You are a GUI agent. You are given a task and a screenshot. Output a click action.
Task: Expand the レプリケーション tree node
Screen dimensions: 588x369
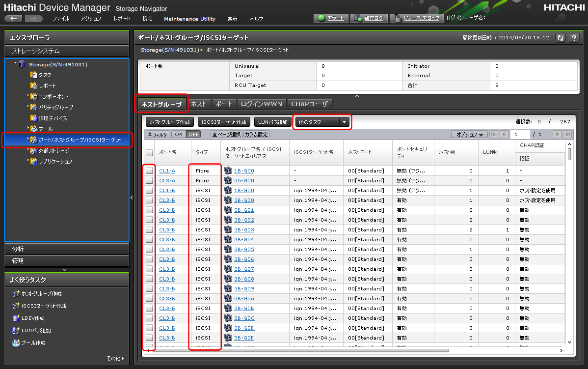coord(28,160)
